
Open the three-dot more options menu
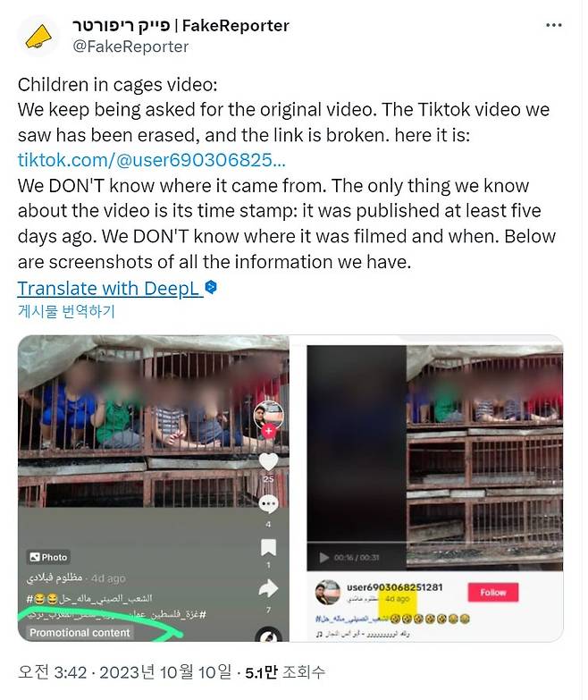(554, 25)
